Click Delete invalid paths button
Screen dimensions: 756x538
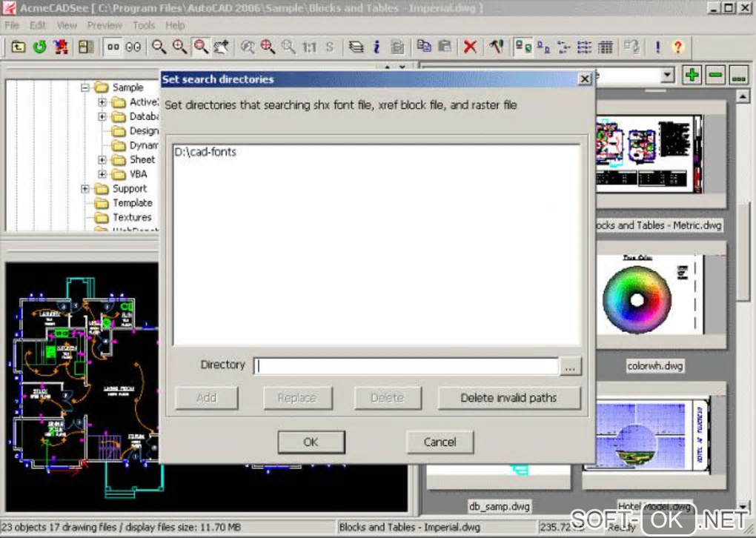(x=508, y=398)
